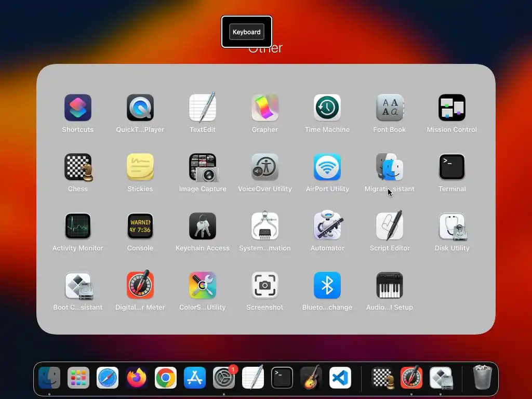Launch the Chess app in Launchpad folder
Screen dimensions: 532x399
pos(78,167)
